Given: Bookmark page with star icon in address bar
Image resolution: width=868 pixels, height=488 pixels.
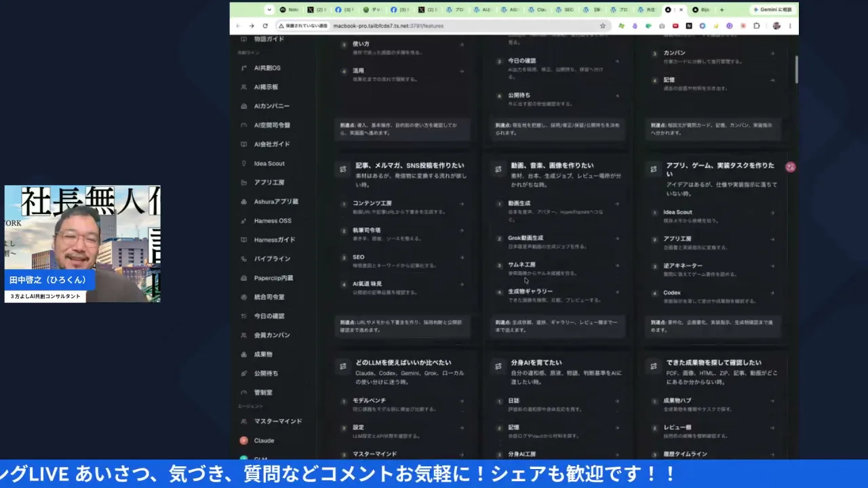Looking at the screenshot, I should [x=602, y=26].
